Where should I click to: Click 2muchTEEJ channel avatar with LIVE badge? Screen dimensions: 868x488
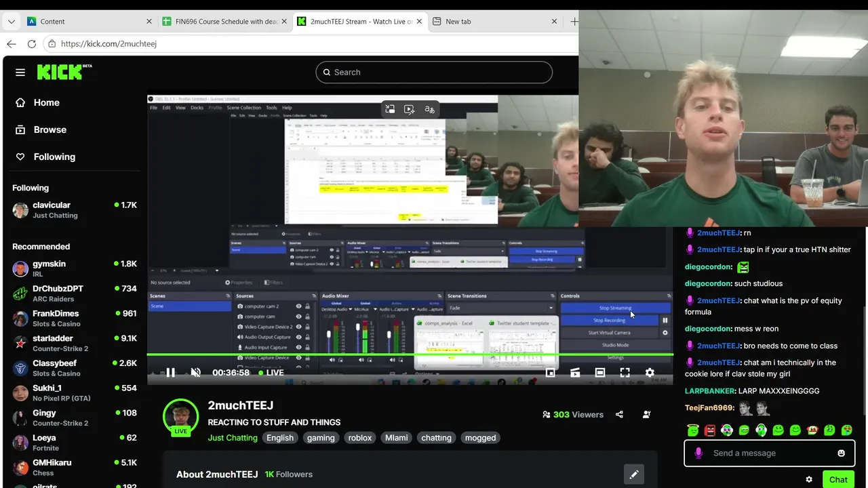point(180,416)
